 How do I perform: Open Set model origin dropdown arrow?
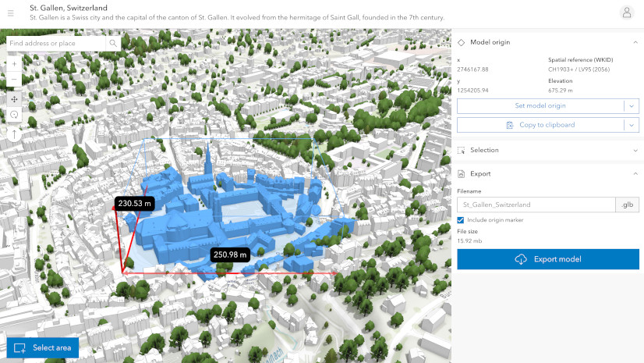[x=632, y=106]
